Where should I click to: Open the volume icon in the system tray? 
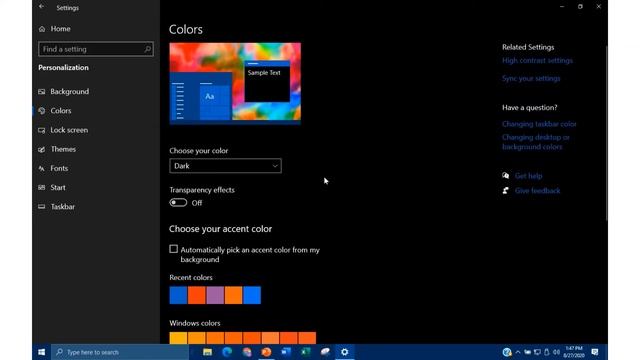[556, 352]
